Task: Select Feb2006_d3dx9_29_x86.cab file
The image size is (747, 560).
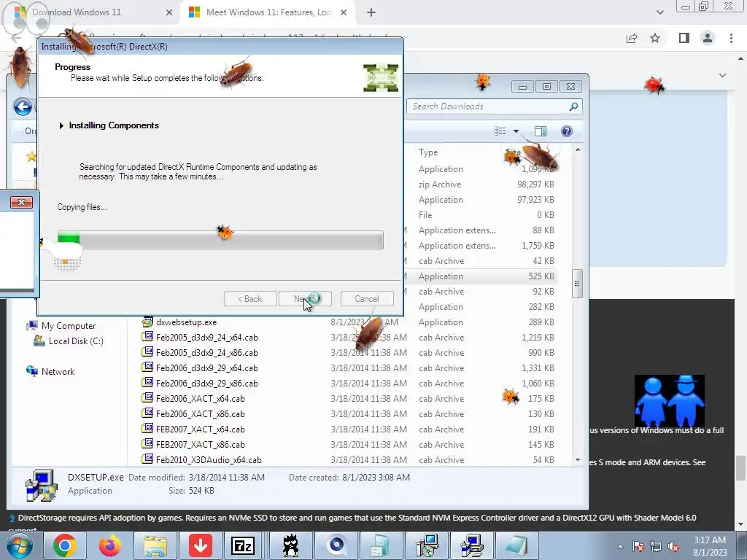Action: tap(206, 384)
